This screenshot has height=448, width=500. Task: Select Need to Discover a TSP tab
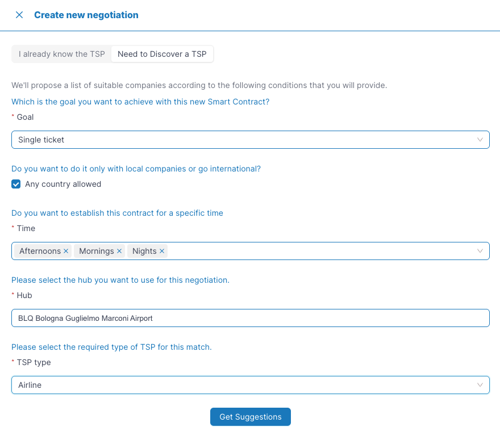tap(162, 55)
